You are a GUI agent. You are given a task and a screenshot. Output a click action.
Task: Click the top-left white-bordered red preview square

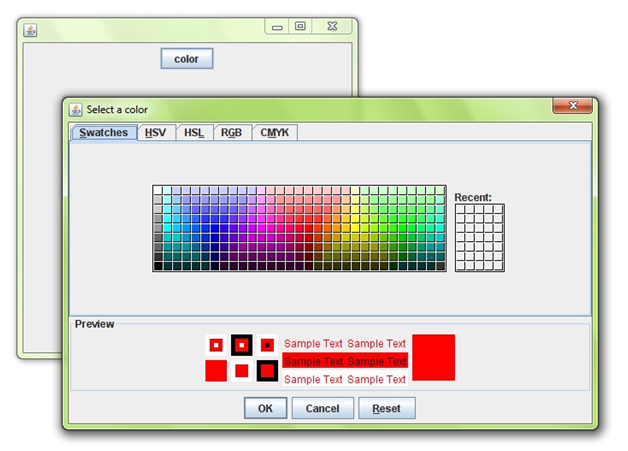215,345
